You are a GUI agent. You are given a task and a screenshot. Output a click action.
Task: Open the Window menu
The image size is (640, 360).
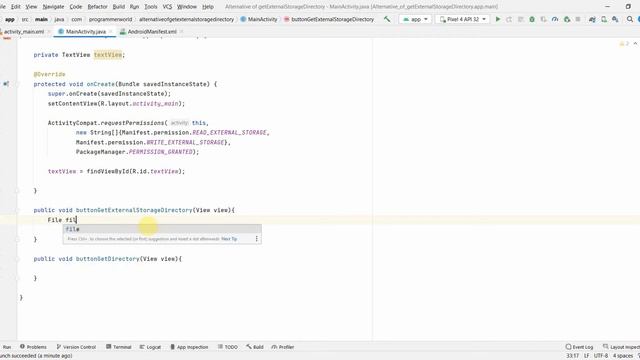187,7
